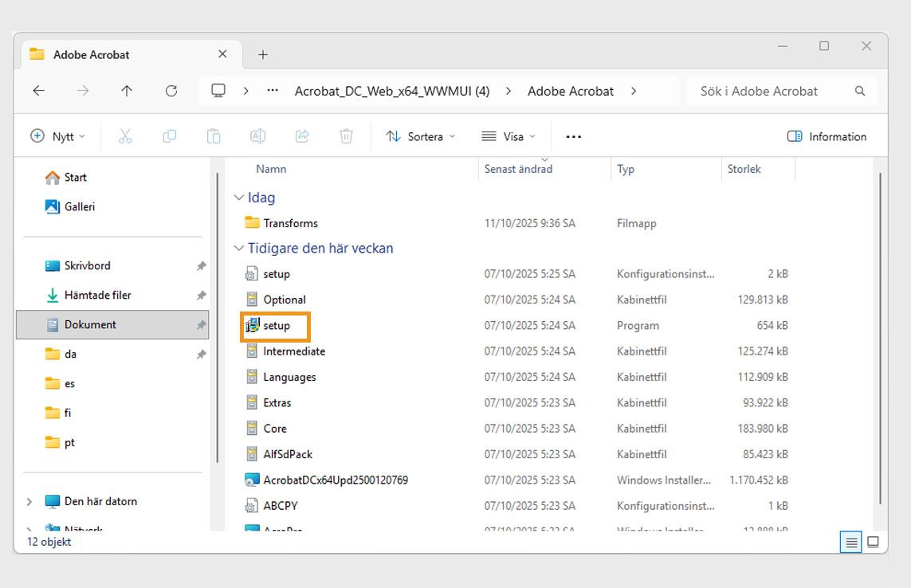
Task: Open the Sortera dropdown
Action: [420, 136]
